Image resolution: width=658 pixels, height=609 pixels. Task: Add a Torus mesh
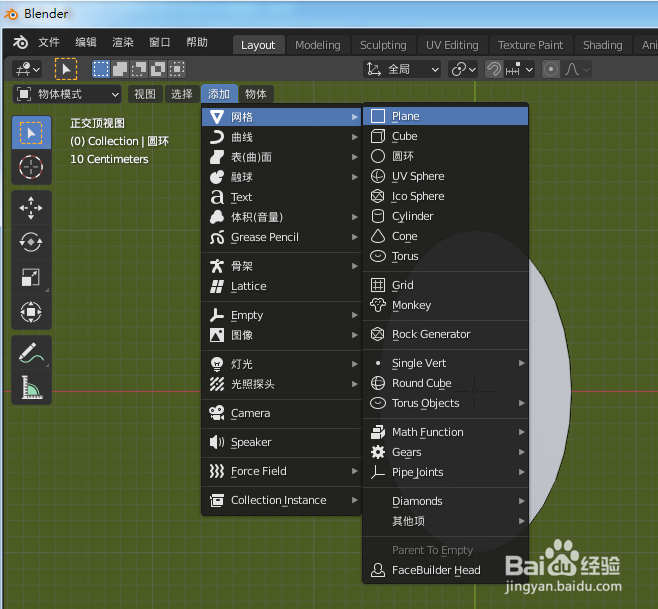pos(445,256)
